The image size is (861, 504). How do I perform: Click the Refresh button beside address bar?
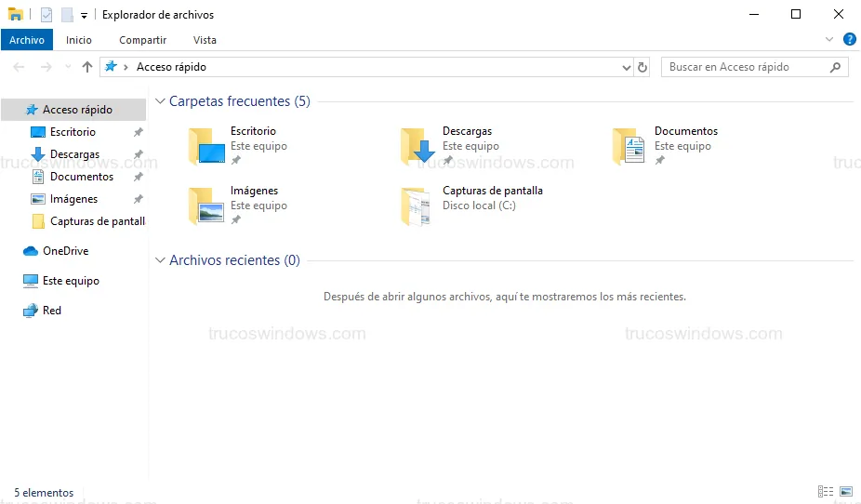click(x=642, y=67)
